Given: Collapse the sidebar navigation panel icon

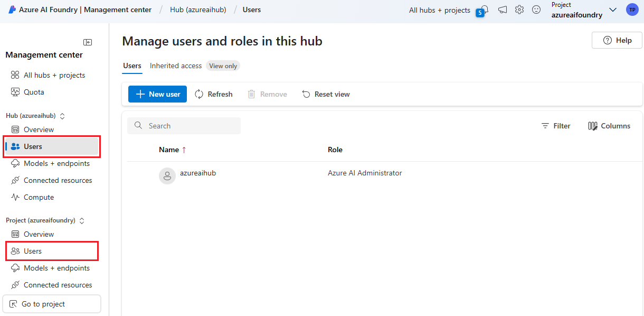Looking at the screenshot, I should pyautogui.click(x=88, y=42).
